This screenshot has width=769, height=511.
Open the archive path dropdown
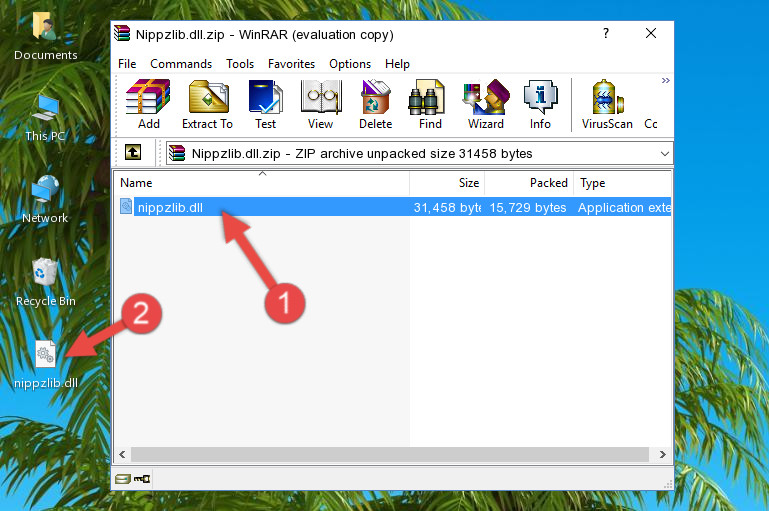(x=665, y=153)
